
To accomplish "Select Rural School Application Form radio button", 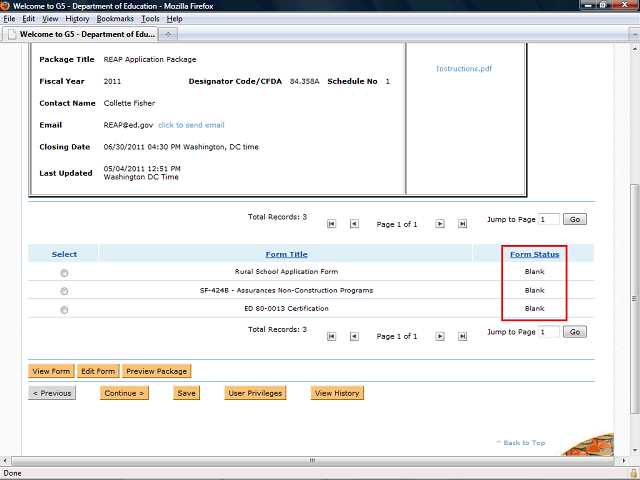I will (64, 273).
